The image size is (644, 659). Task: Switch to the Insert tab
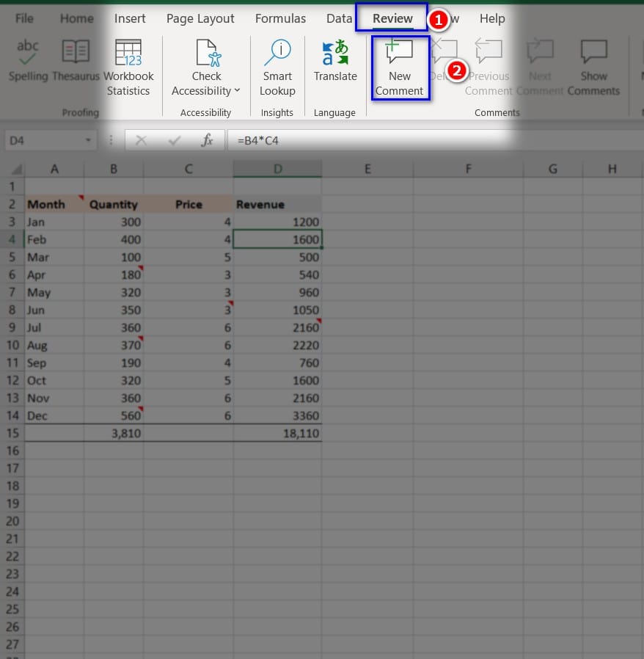point(130,18)
